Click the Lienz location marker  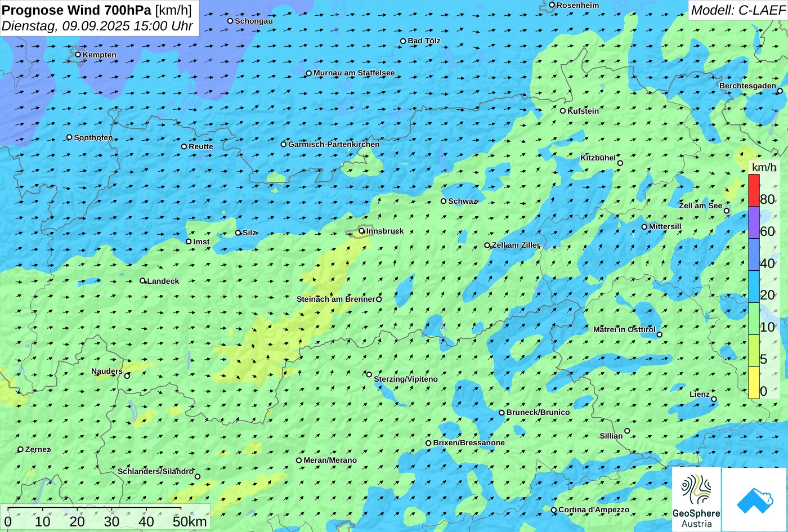click(714, 399)
